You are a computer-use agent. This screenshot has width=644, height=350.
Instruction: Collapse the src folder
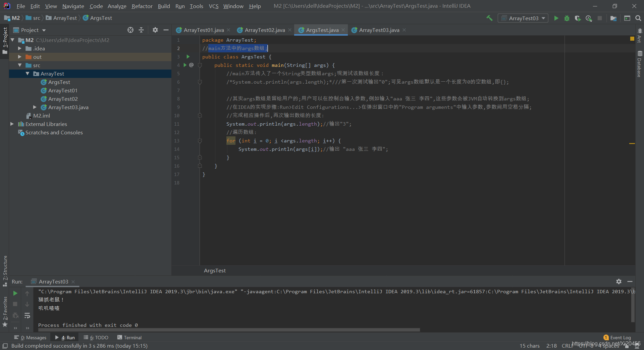point(19,65)
